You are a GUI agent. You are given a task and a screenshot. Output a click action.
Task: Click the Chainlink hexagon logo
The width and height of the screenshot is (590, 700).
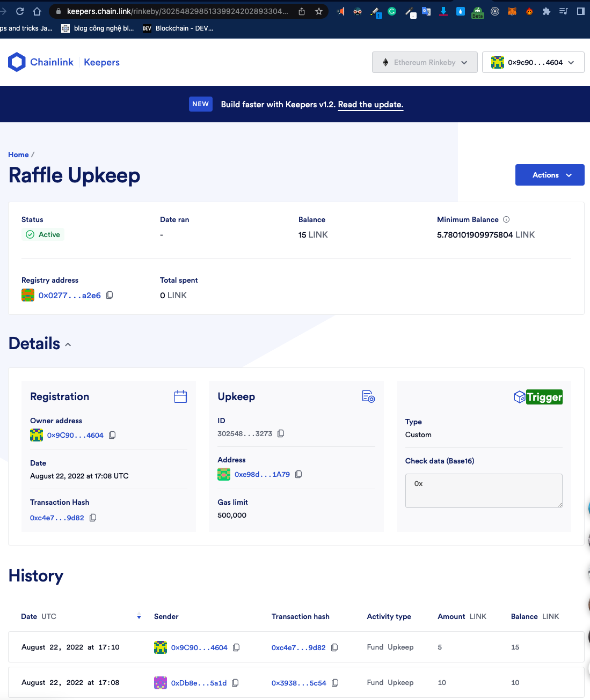[17, 62]
